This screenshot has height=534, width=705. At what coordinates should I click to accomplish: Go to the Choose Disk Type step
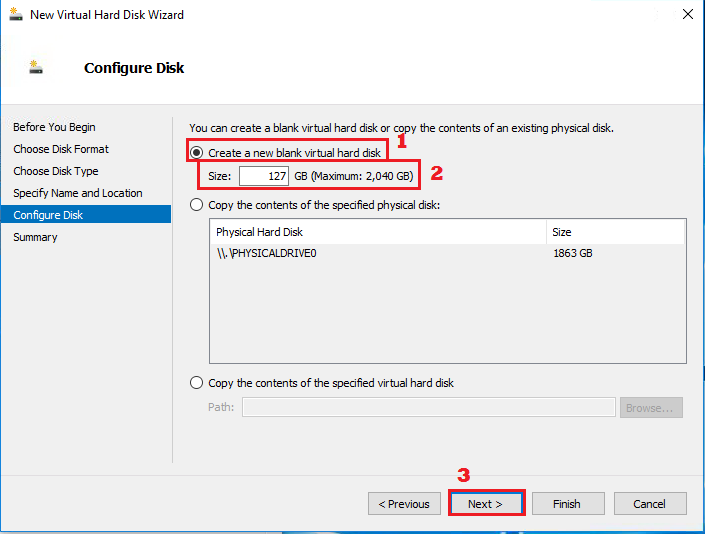point(56,171)
